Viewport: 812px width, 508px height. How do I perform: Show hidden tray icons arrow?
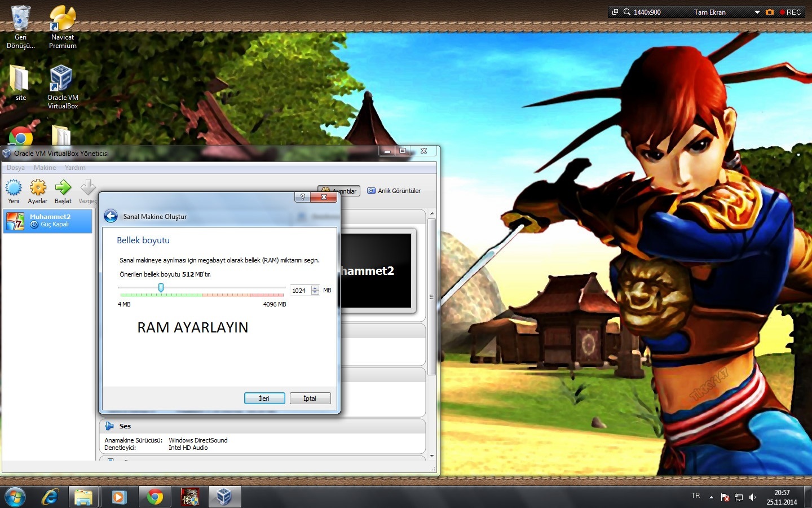click(x=711, y=497)
